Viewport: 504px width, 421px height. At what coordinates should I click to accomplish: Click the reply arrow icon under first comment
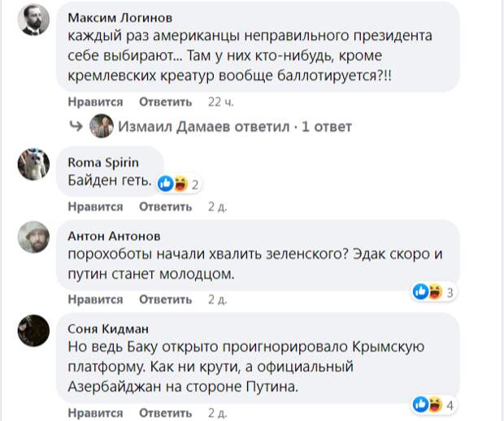76,127
